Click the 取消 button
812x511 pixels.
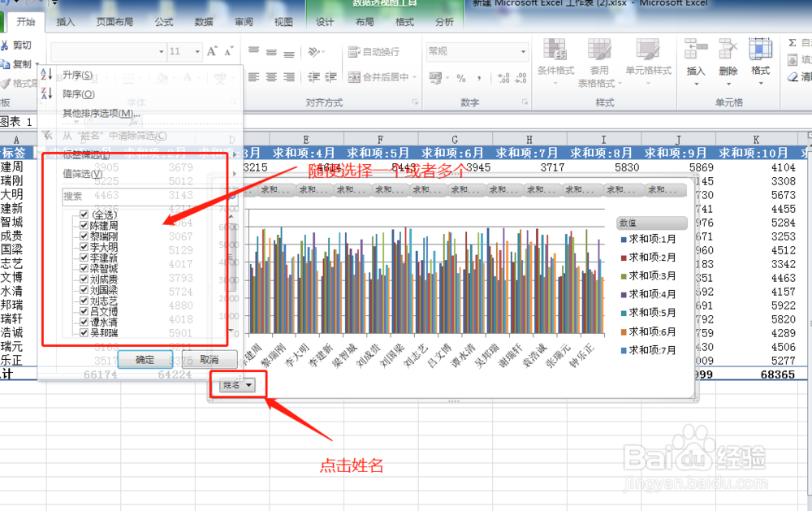point(209,360)
